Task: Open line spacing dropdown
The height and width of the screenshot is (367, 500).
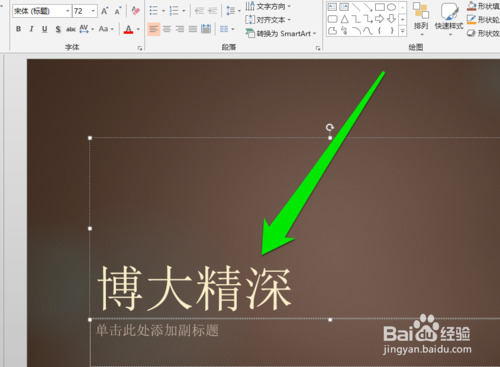Action: (x=233, y=11)
